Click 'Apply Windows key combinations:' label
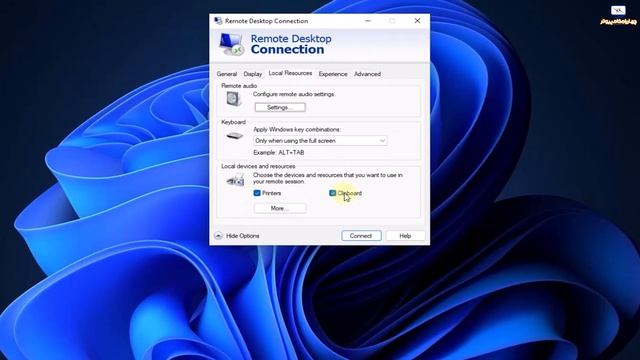 click(297, 129)
